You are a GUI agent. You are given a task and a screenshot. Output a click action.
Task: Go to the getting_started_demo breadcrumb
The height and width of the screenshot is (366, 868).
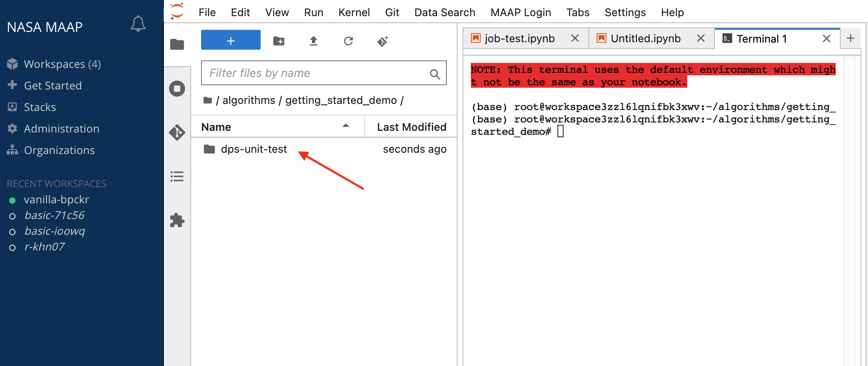341,100
